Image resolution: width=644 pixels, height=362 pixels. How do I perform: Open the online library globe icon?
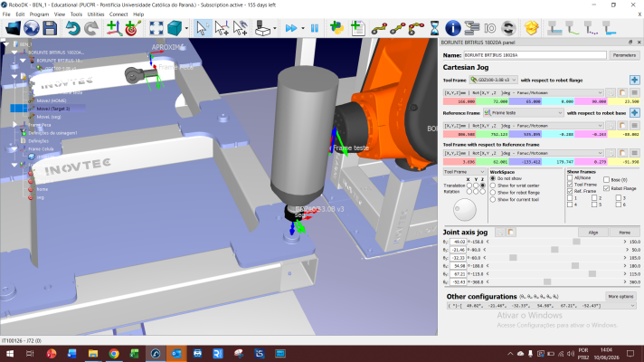(32, 28)
